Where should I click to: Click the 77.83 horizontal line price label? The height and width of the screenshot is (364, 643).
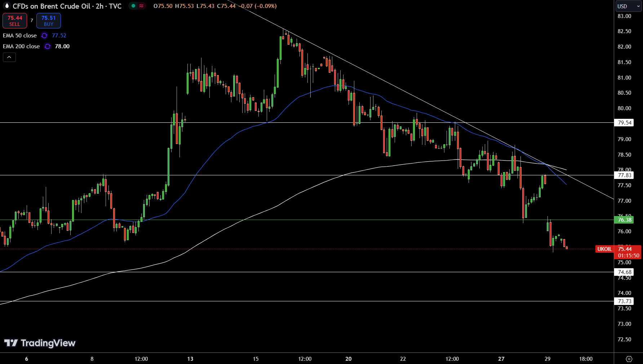624,175
